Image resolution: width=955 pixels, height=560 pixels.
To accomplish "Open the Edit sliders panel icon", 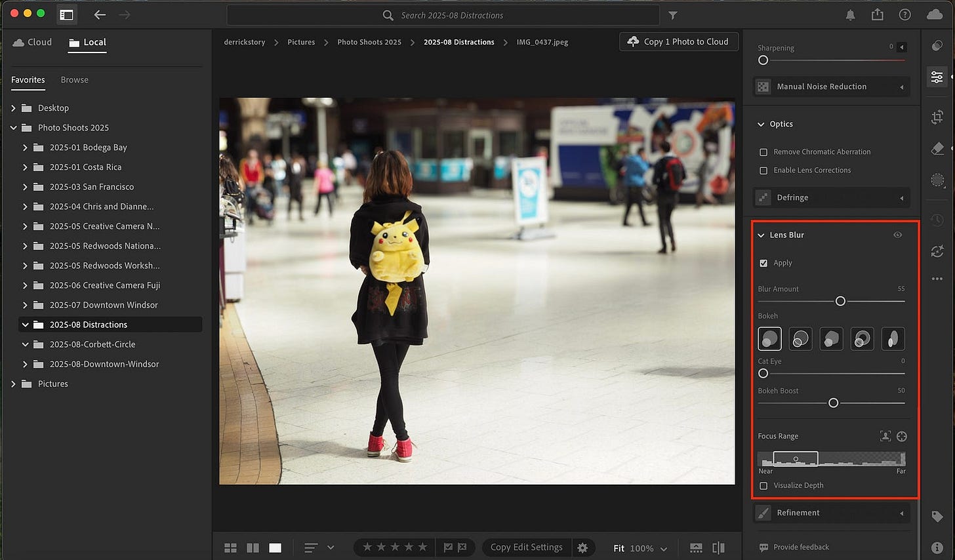I will pos(937,77).
